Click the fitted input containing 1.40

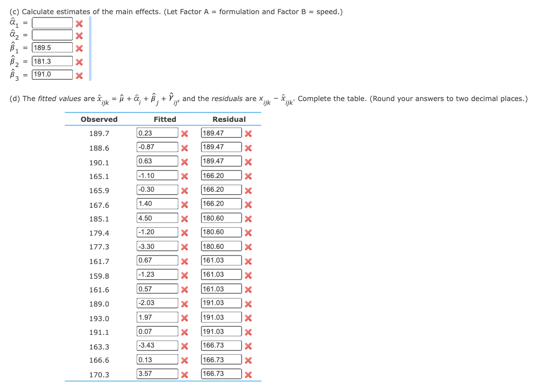tap(157, 204)
